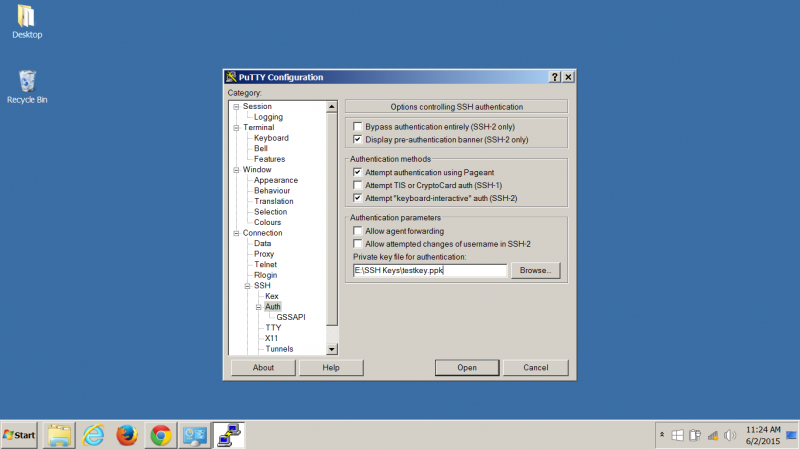Open the Desktop folder icon
800x450 pixels.
tap(27, 21)
